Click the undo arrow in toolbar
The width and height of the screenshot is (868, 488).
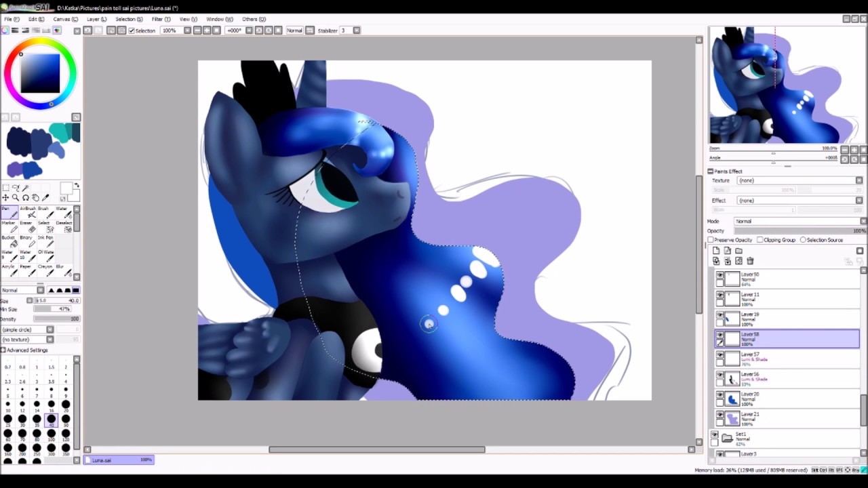[87, 30]
